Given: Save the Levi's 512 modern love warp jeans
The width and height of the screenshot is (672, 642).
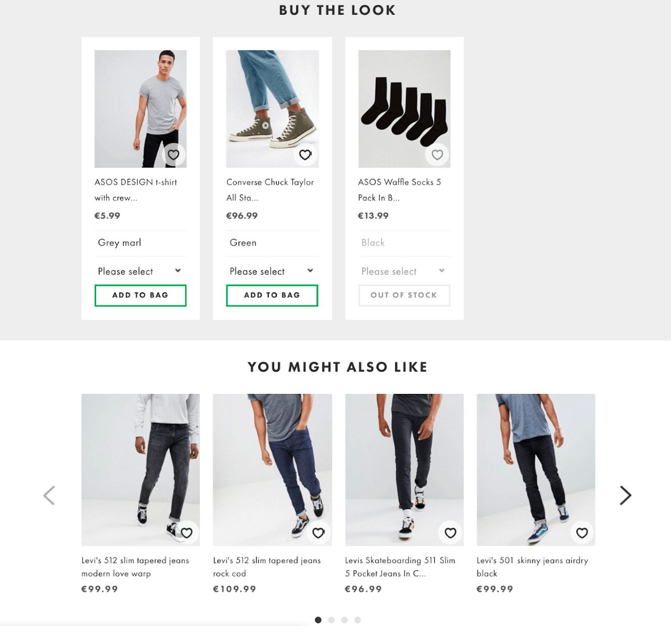Looking at the screenshot, I should click(187, 533).
